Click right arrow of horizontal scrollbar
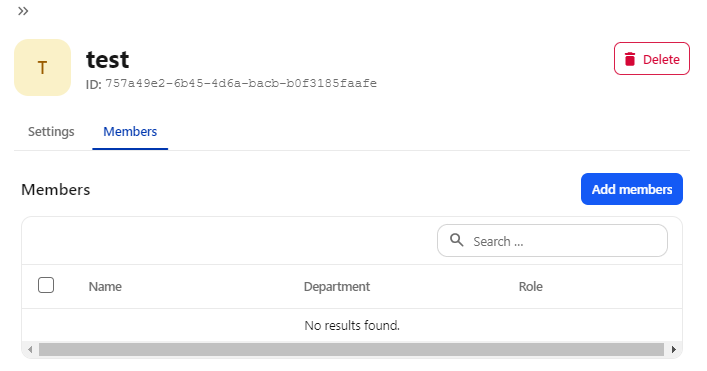The width and height of the screenshot is (707, 371). [x=674, y=349]
